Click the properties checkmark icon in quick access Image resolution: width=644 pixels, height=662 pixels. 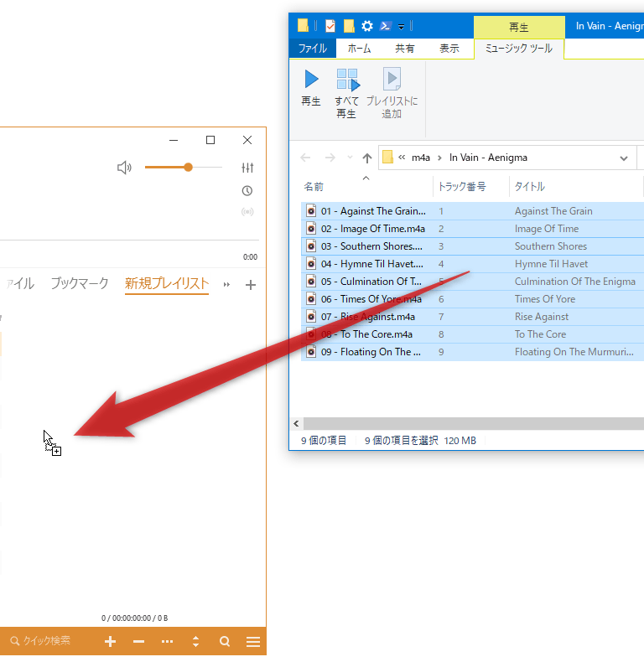tap(330, 26)
